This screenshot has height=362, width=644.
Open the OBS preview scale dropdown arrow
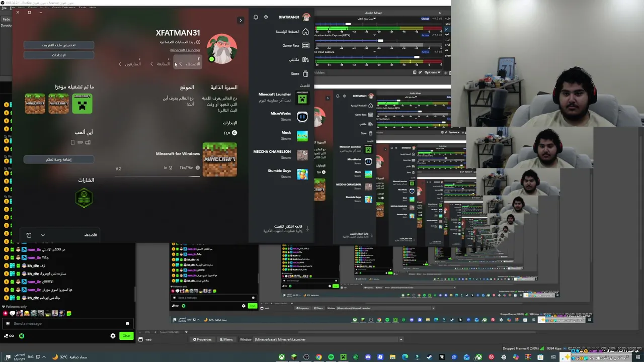[x=186, y=332]
